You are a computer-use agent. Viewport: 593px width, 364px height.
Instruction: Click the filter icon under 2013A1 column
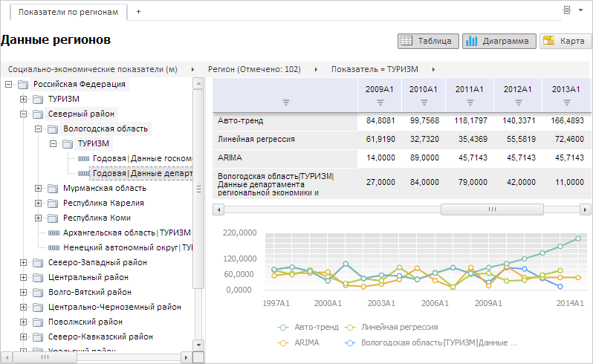tap(566, 103)
